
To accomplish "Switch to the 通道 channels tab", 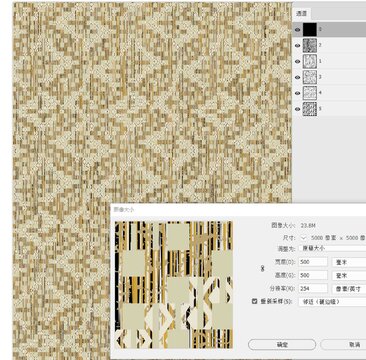I will point(302,14).
